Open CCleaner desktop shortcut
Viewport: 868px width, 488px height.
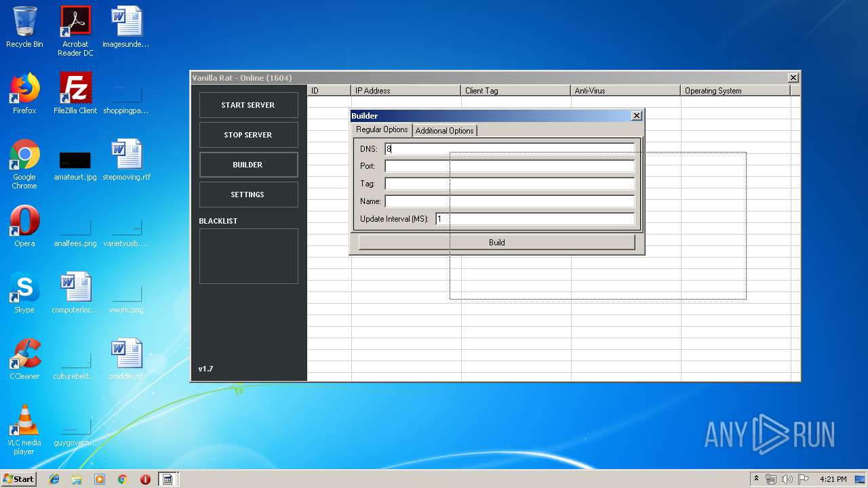pyautogui.click(x=24, y=359)
